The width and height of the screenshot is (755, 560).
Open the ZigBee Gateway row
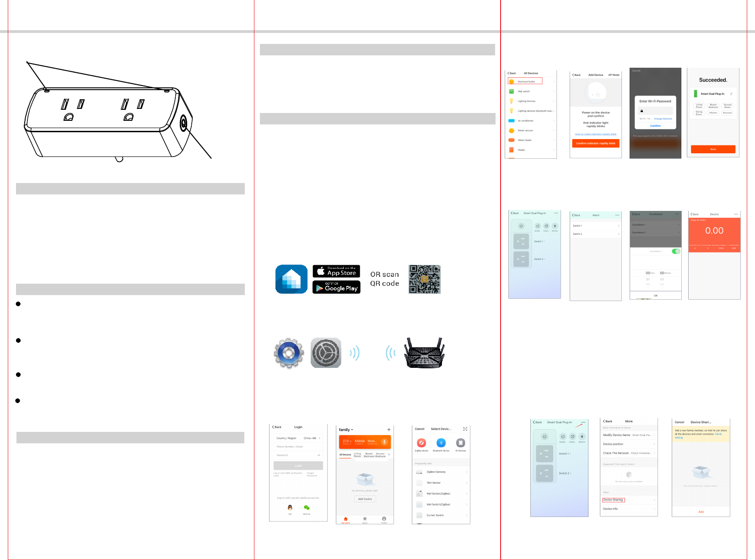pyautogui.click(x=441, y=472)
